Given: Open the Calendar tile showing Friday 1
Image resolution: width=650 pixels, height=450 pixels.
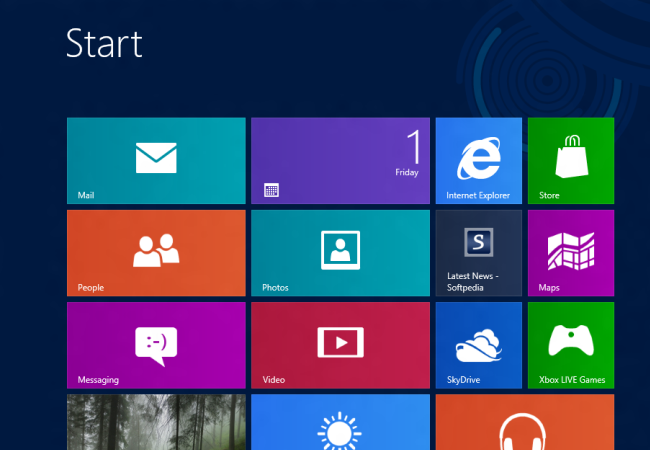Looking at the screenshot, I should 340,161.
